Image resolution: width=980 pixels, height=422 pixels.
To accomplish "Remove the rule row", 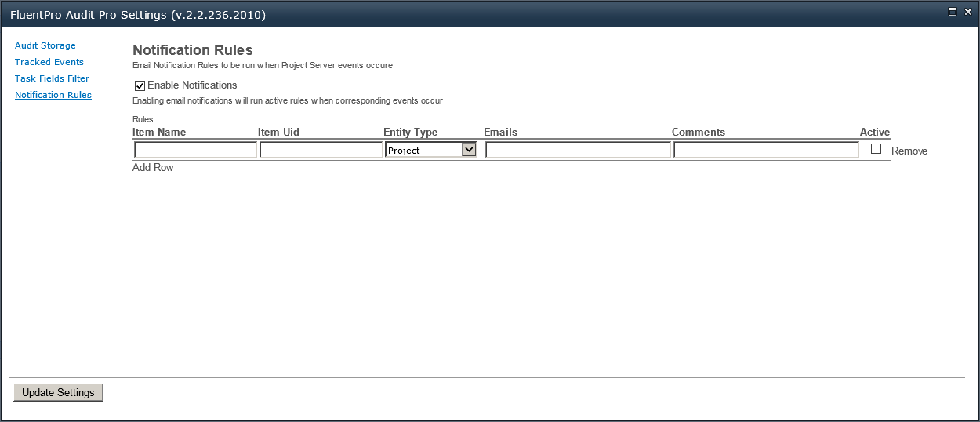I will (x=909, y=151).
